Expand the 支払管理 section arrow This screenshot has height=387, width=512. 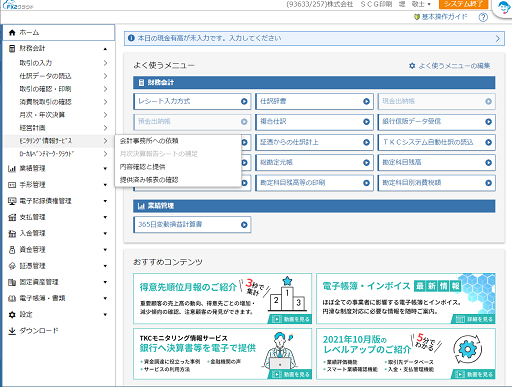[x=105, y=217]
